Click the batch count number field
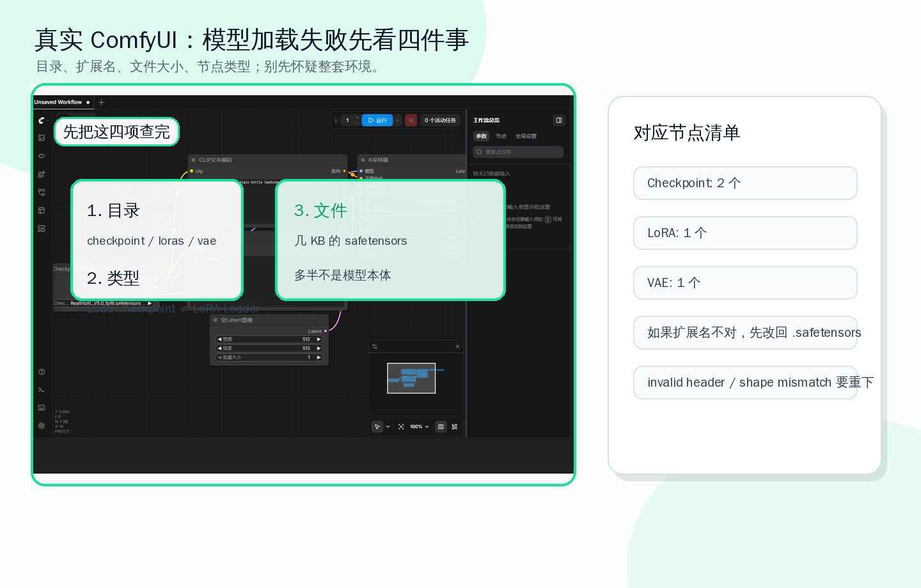 coord(348,120)
